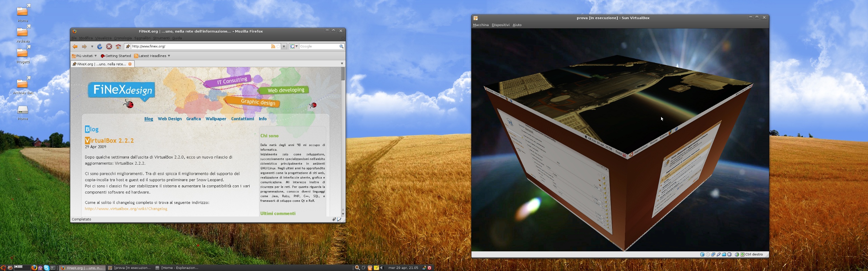Launch Pidgin from the panel
Image resolution: width=868 pixels, height=271 pixels.
click(x=40, y=268)
